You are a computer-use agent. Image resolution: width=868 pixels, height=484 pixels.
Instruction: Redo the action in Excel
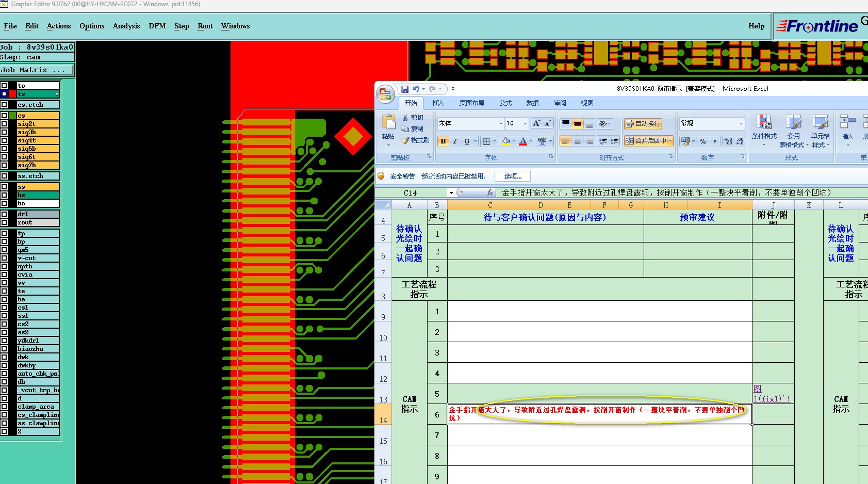tap(432, 89)
